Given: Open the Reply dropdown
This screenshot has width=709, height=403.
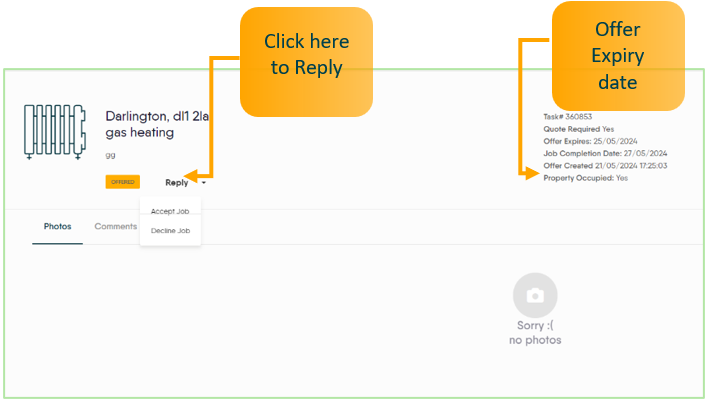Looking at the screenshot, I should (177, 182).
